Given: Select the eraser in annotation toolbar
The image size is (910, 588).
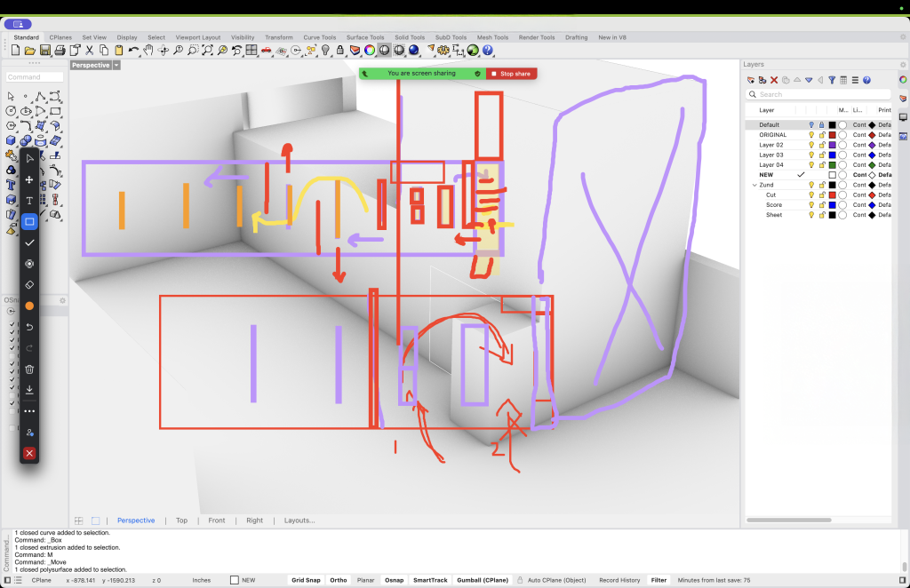Looking at the screenshot, I should [29, 285].
